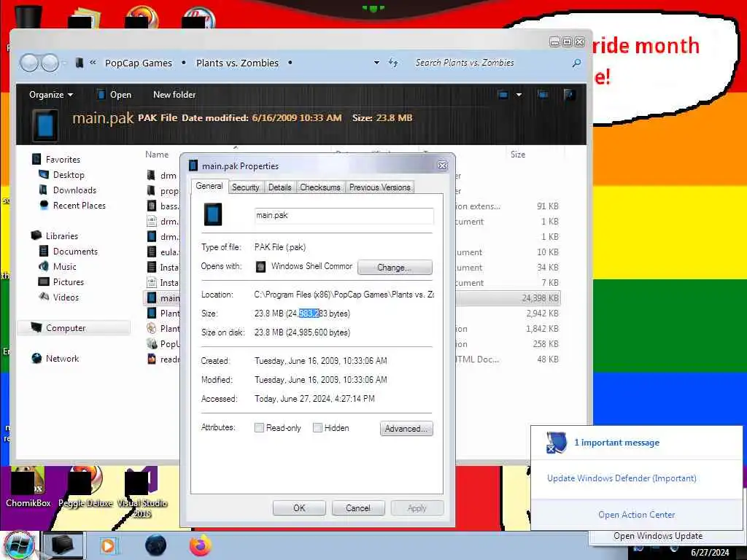
Task: Open the ChomikBox desktop shortcut
Action: (x=28, y=486)
